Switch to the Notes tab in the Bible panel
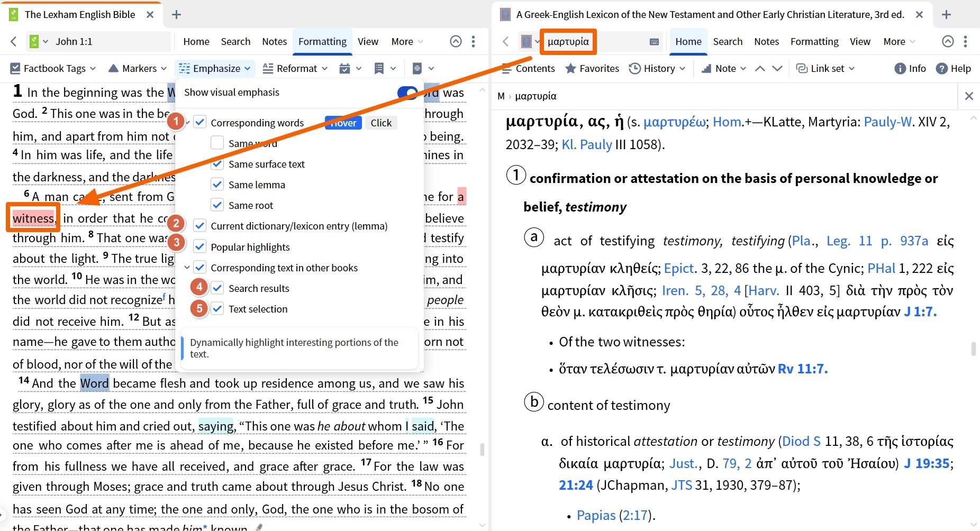 pos(274,41)
